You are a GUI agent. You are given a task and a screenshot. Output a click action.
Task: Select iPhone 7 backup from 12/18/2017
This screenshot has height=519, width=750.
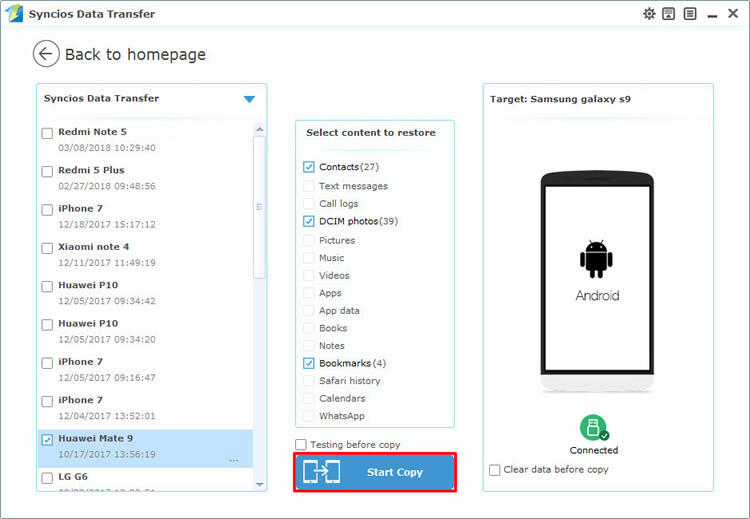pyautogui.click(x=47, y=210)
